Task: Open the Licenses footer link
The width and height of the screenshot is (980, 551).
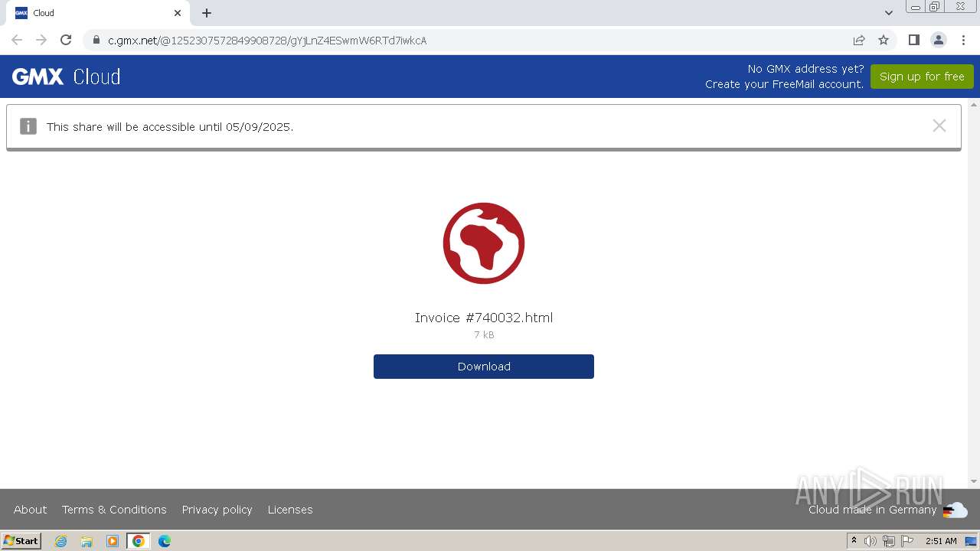Action: tap(290, 510)
